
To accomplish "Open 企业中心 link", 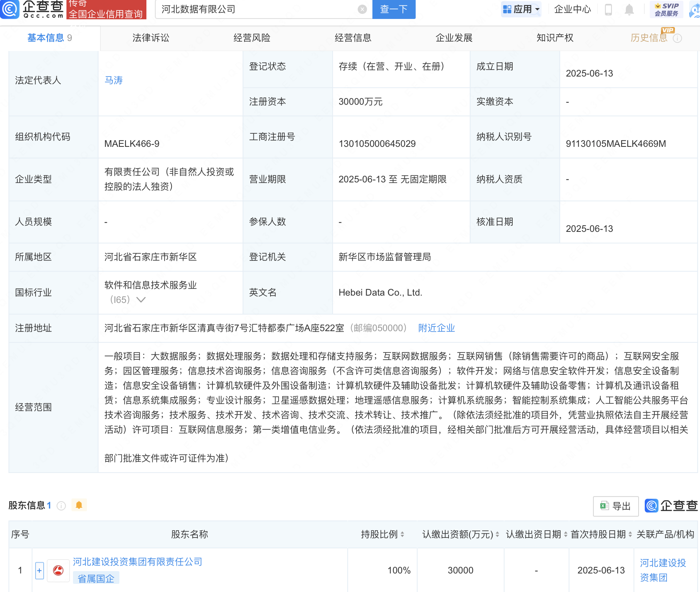I will [x=573, y=9].
